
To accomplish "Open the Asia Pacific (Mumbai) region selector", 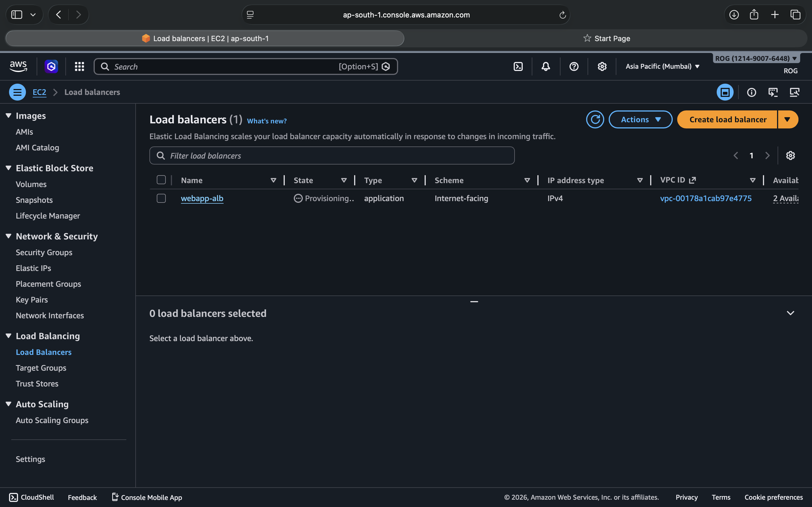I will [x=662, y=66].
